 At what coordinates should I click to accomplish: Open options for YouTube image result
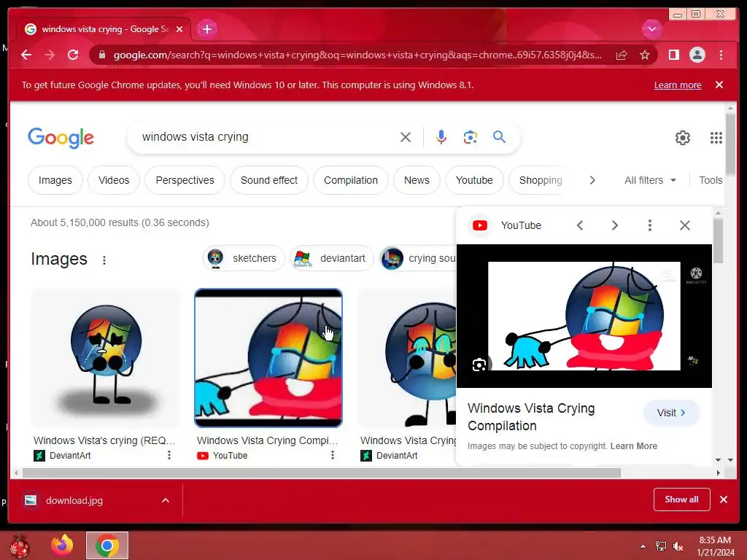tap(333, 455)
